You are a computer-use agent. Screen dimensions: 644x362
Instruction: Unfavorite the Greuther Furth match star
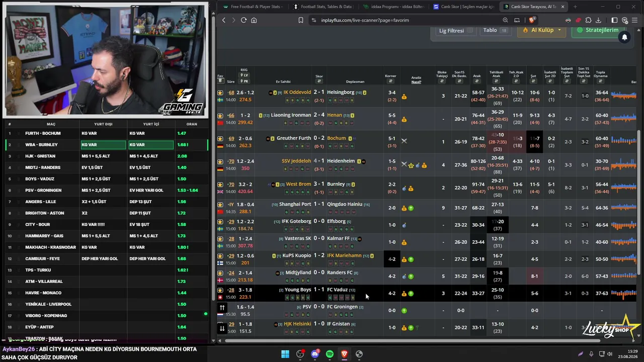[220, 138]
